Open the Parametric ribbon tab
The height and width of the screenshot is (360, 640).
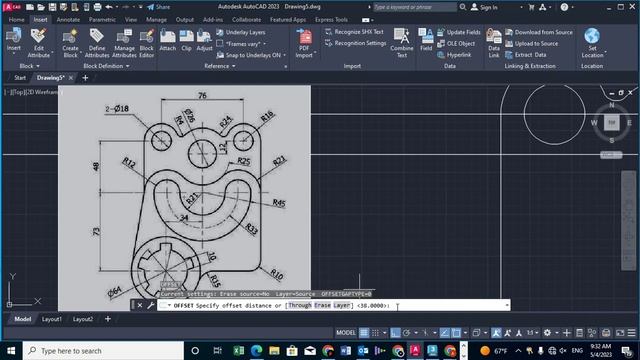(x=102, y=20)
